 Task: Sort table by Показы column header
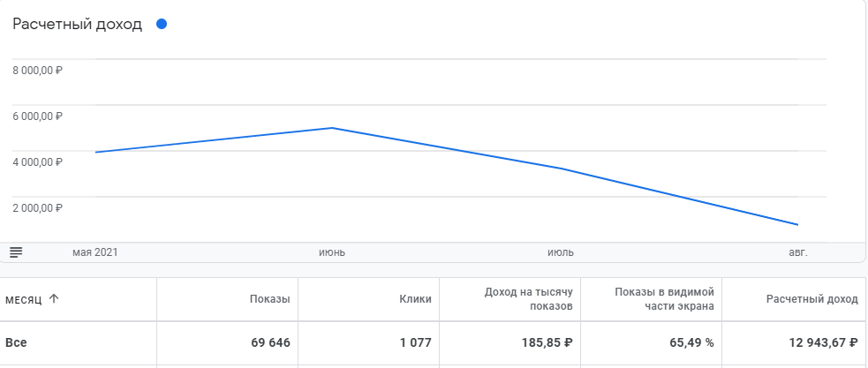tap(269, 299)
